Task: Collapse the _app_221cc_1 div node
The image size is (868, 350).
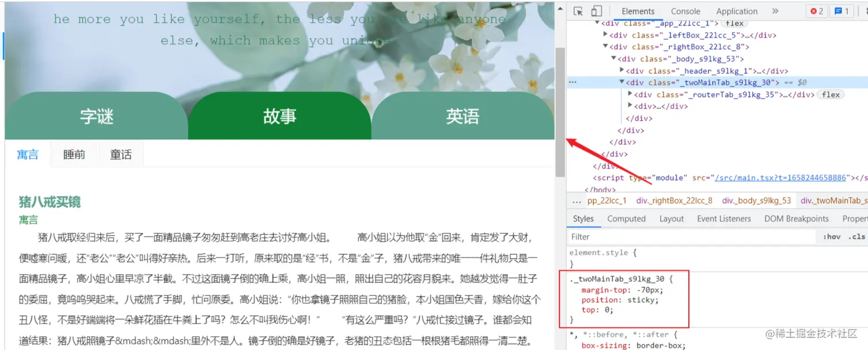Action: (597, 24)
